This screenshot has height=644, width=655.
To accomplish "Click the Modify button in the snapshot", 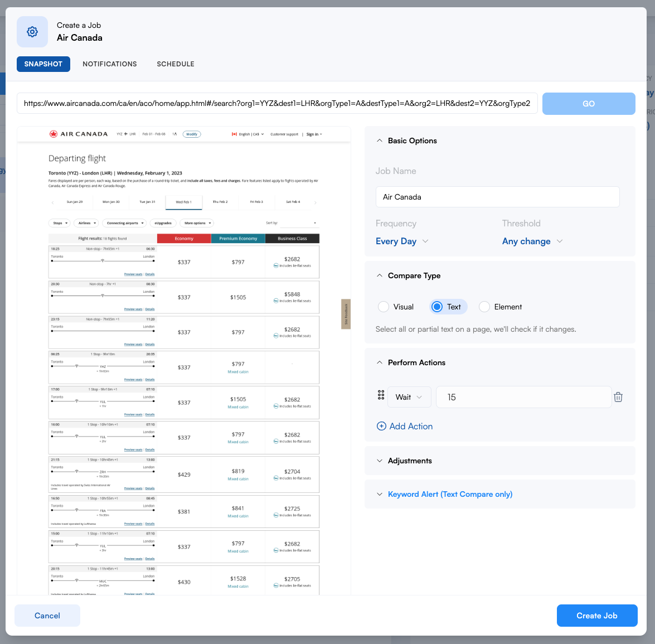I will tap(192, 134).
